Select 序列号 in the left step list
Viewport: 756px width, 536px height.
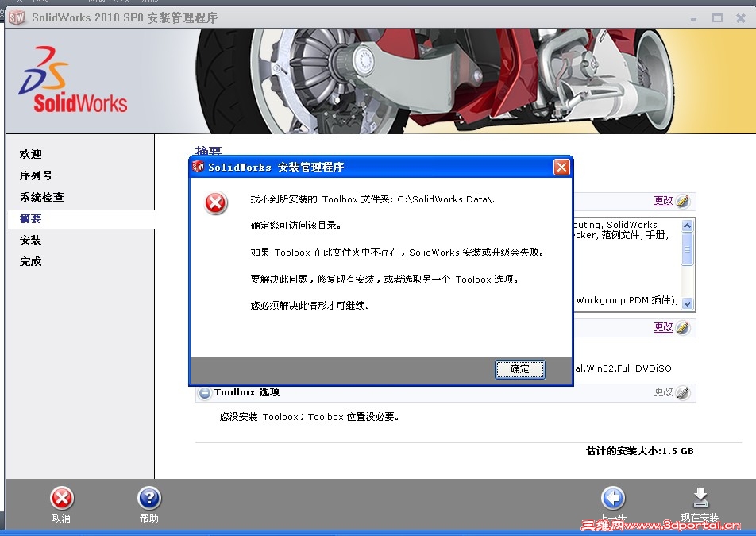37,175
